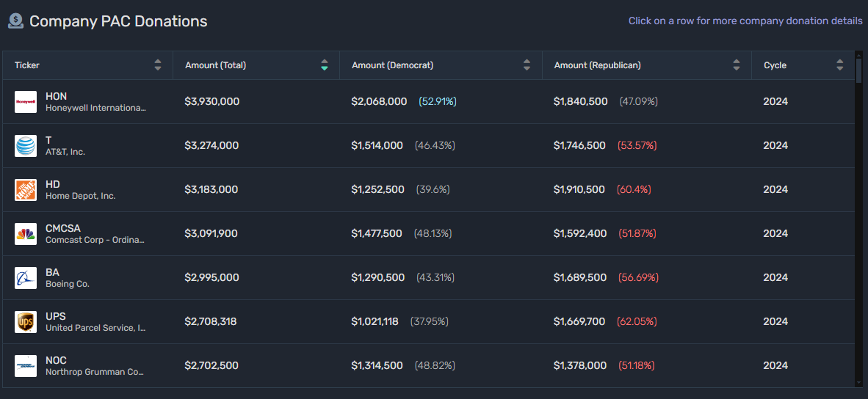Screen dimensions: 868x399
Task: Sort by Amount (Republican) column arrows
Action: click(737, 65)
